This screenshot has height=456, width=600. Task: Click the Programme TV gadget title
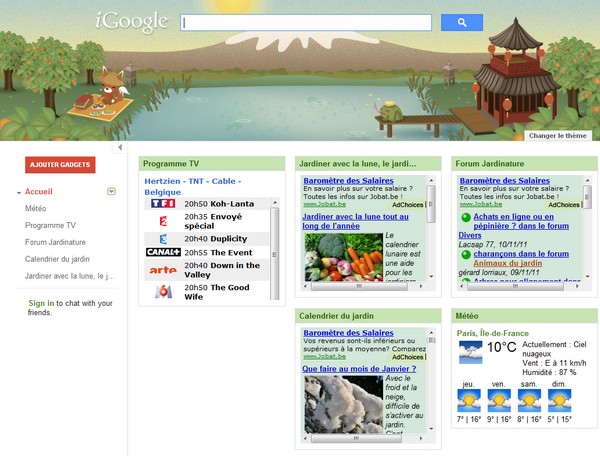pyautogui.click(x=171, y=164)
